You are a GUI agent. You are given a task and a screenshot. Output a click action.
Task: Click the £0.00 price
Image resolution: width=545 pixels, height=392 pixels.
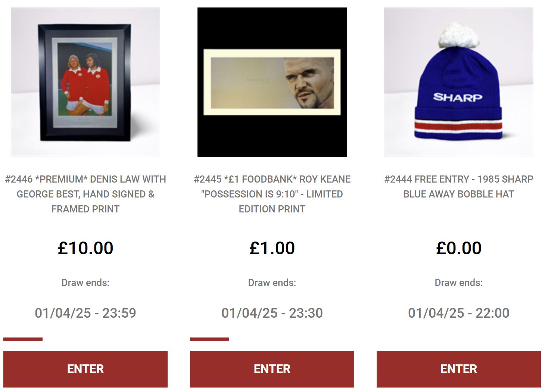click(459, 248)
